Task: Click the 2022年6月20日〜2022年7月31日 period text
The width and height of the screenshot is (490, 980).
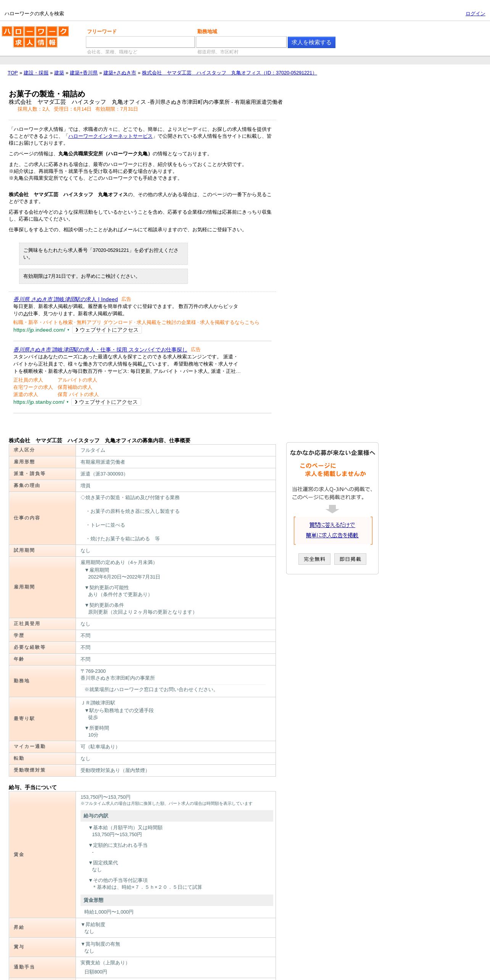Action: 124,577
